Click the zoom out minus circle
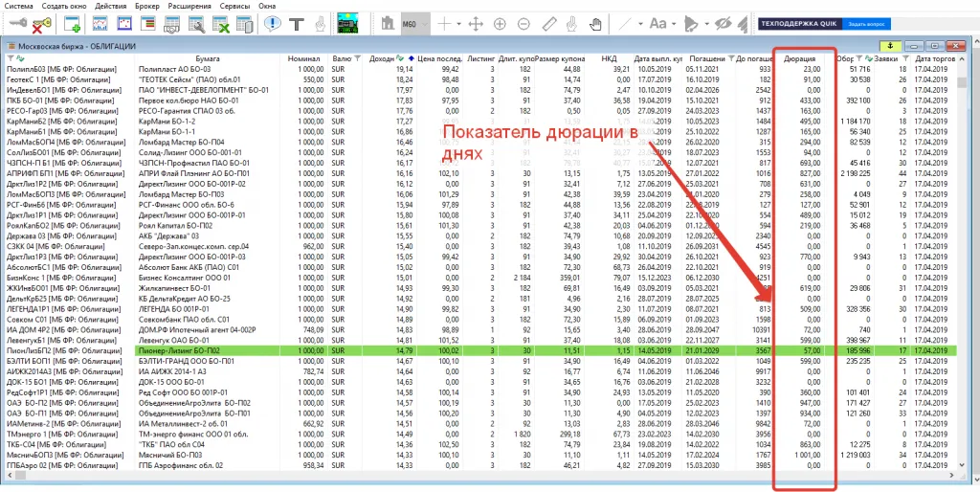This screenshot has height=492, width=980. coord(523,24)
